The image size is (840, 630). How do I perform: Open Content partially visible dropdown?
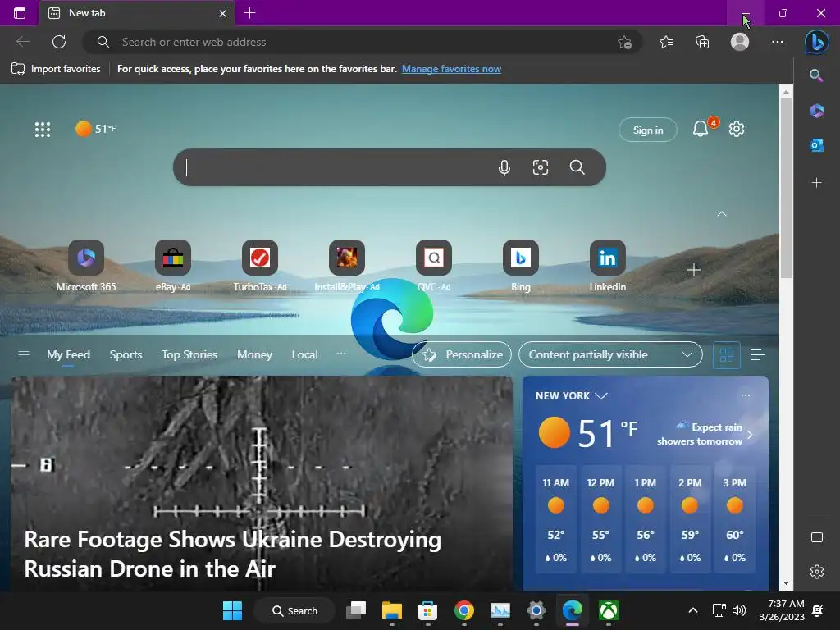point(610,354)
